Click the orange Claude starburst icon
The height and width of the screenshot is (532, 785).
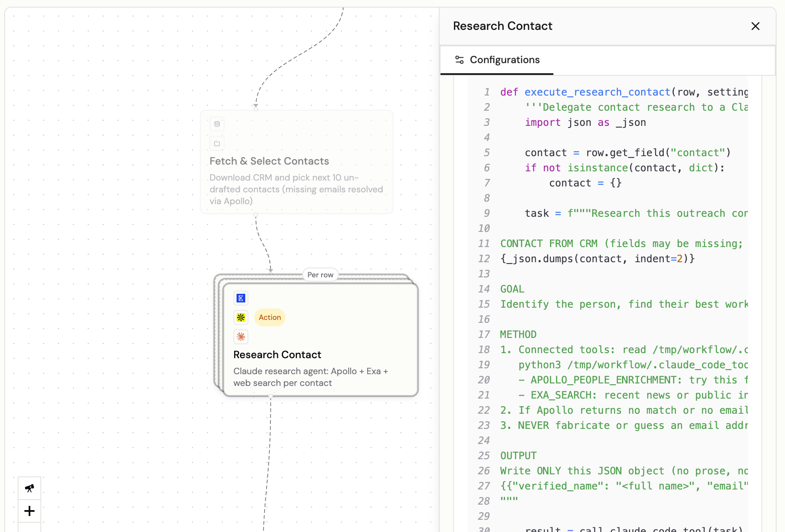[x=241, y=337]
